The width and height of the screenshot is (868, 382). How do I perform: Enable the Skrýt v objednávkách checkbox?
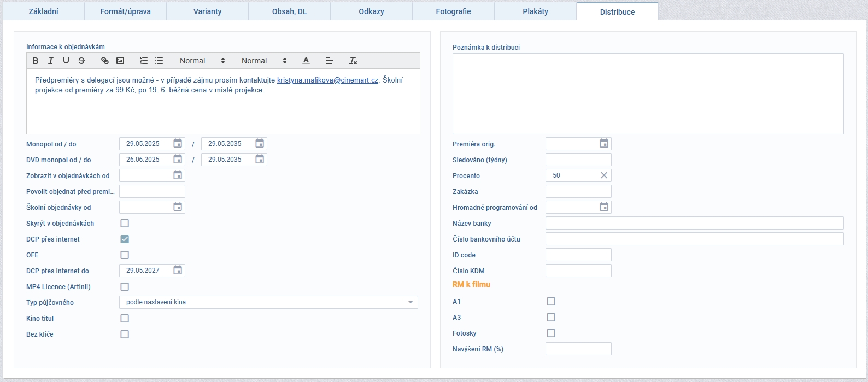pyautogui.click(x=125, y=224)
